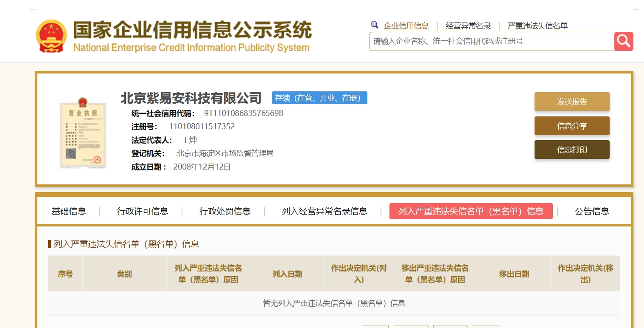Image resolution: width=644 pixels, height=328 pixels.
Task: Select the 企业信用信息 search category link
Action: [x=406, y=26]
